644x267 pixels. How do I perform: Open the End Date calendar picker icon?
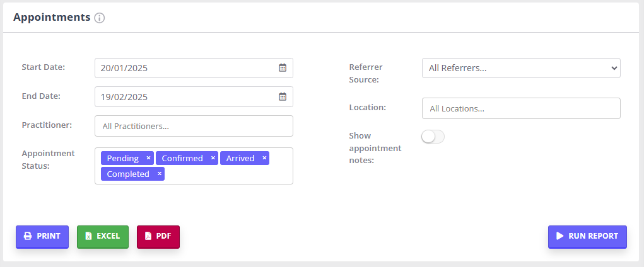click(x=283, y=97)
